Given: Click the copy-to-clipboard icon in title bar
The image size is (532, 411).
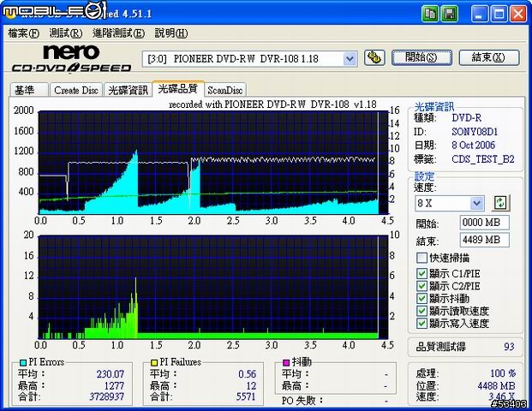Looking at the screenshot, I should point(430,14).
